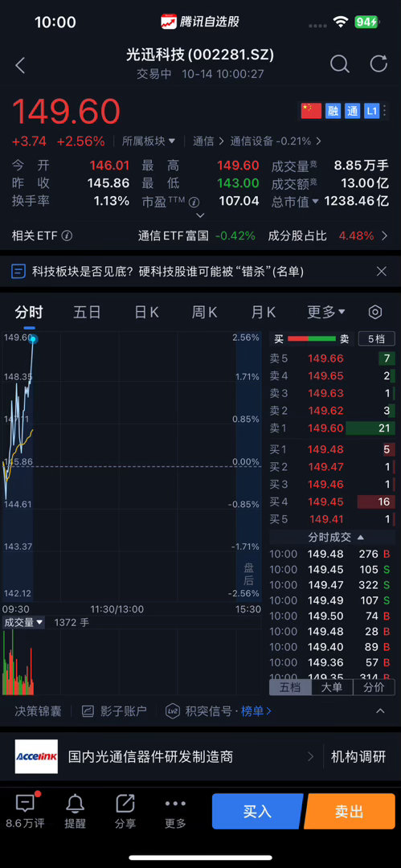The width and height of the screenshot is (401, 868).
Task: Tap the China flag market badge
Action: 311,111
